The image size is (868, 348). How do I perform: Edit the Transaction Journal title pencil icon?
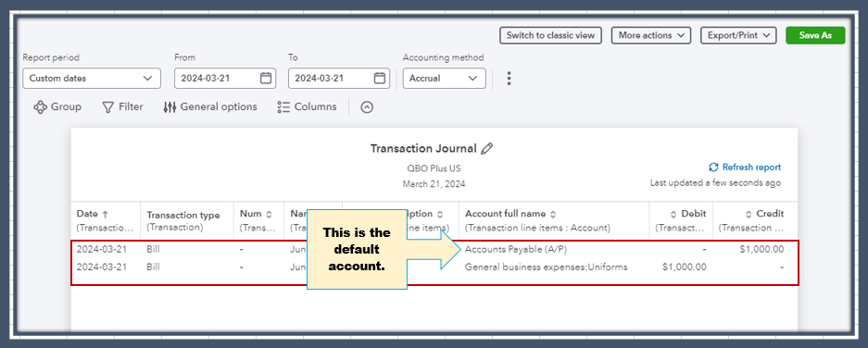(486, 148)
